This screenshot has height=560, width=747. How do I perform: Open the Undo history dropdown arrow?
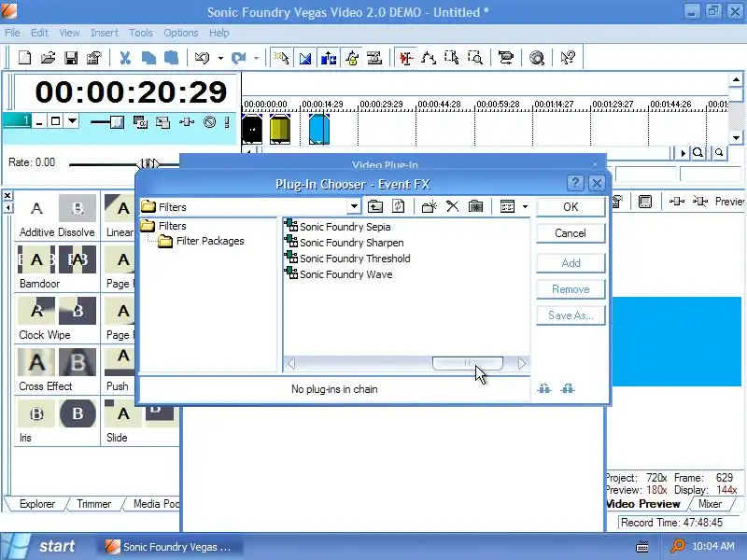click(x=220, y=59)
